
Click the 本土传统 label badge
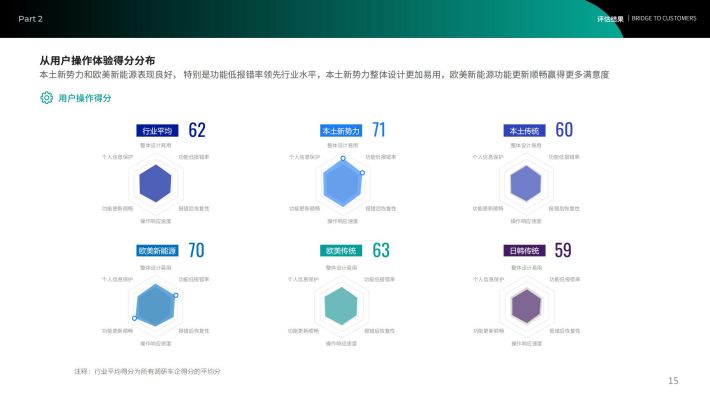point(524,131)
